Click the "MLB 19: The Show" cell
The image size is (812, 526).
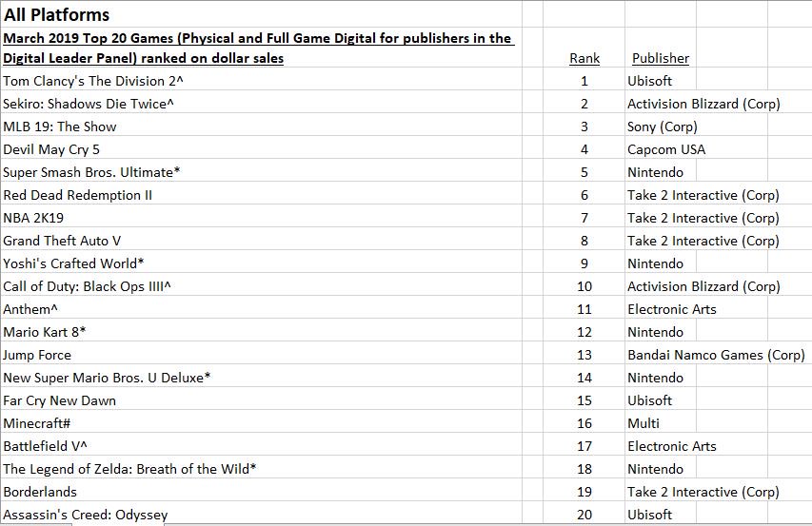pos(60,127)
